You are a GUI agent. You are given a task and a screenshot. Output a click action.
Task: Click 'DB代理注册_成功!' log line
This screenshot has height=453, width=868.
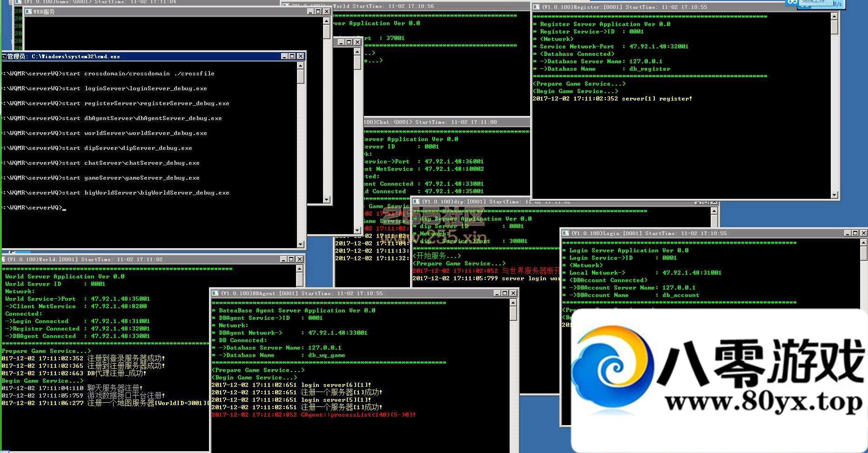tap(74, 373)
